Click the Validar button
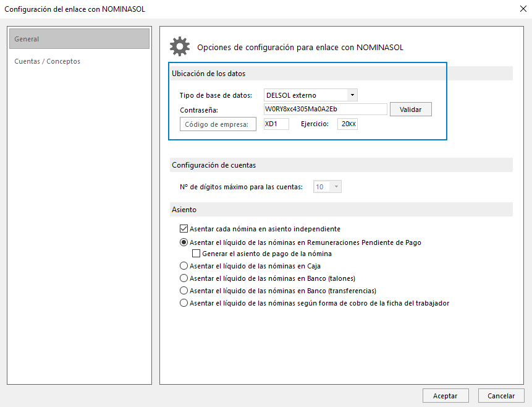 [x=410, y=109]
